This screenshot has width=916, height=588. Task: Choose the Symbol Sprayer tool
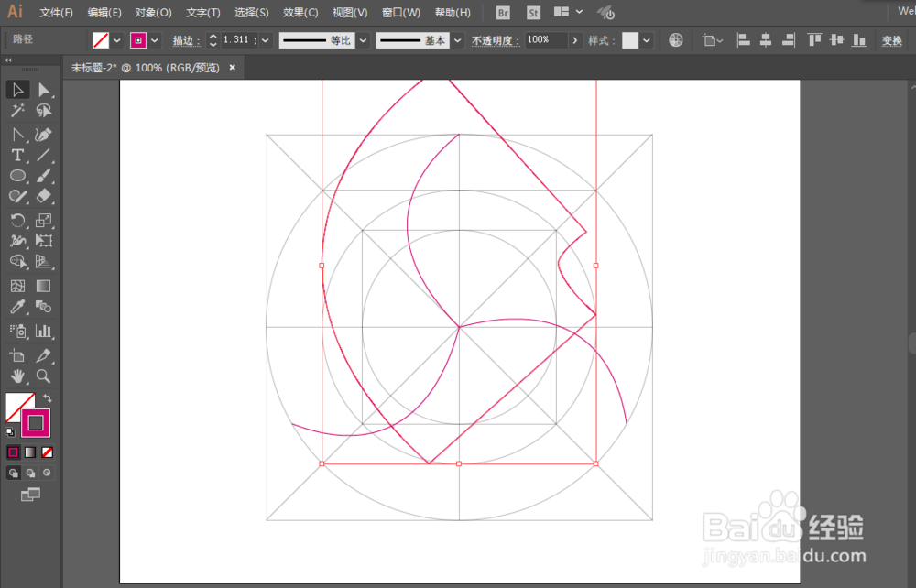pos(17,331)
